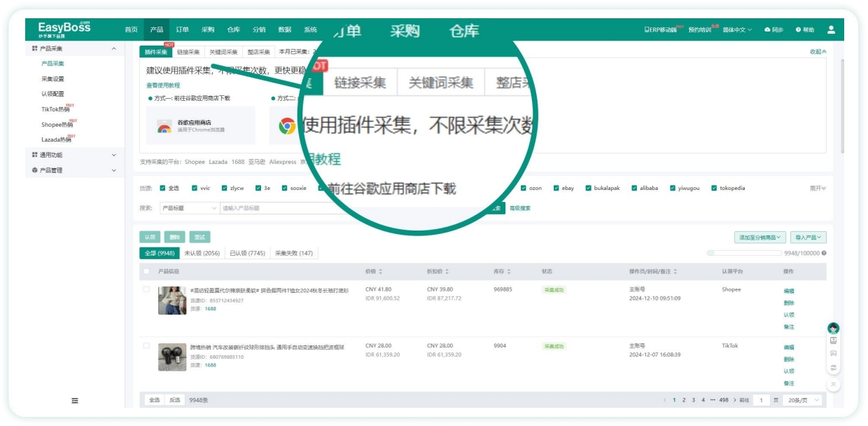Click the Google app store icon card

click(x=201, y=125)
